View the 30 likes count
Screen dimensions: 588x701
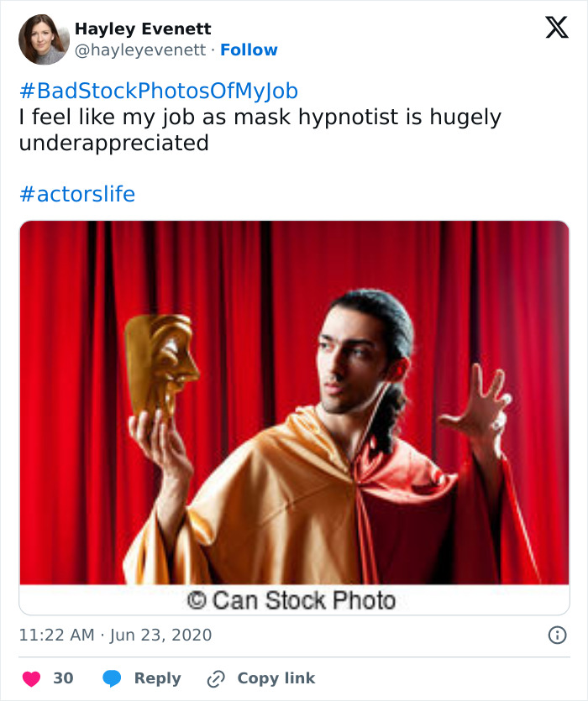click(63, 678)
